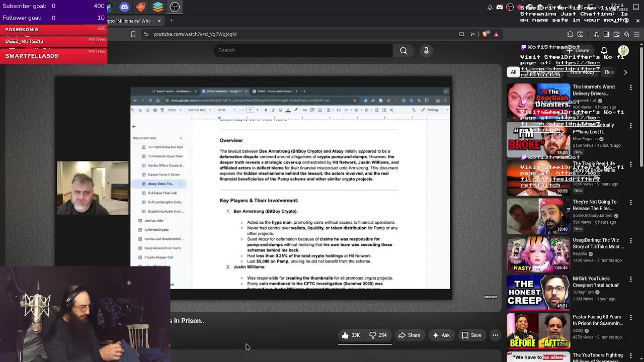The height and width of the screenshot is (362, 644).
Task: Open YouTube notifications bell
Action: pos(604,50)
